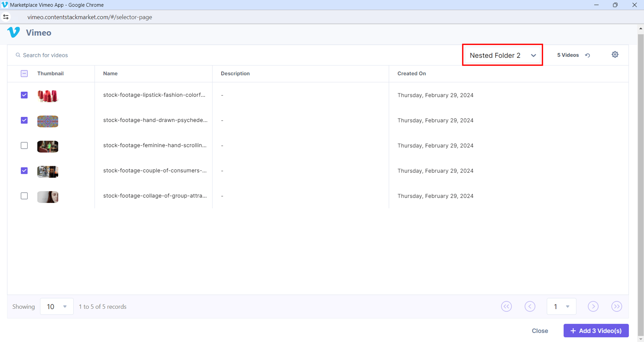Click the Name column header
The width and height of the screenshot is (644, 342).
click(110, 73)
